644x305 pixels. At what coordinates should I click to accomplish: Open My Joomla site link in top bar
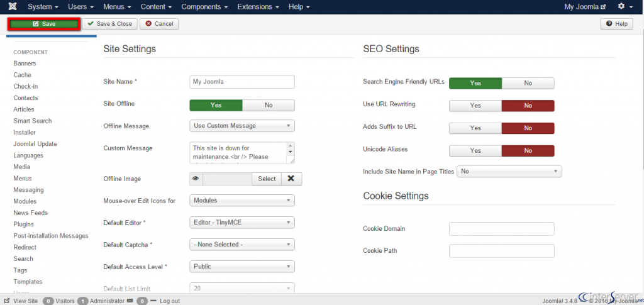(x=585, y=7)
